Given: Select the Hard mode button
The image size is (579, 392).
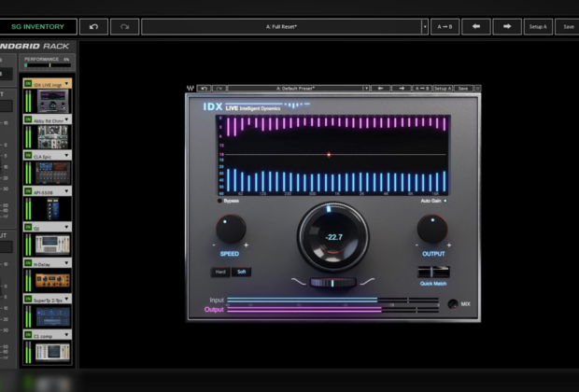Looking at the screenshot, I should 222,273.
